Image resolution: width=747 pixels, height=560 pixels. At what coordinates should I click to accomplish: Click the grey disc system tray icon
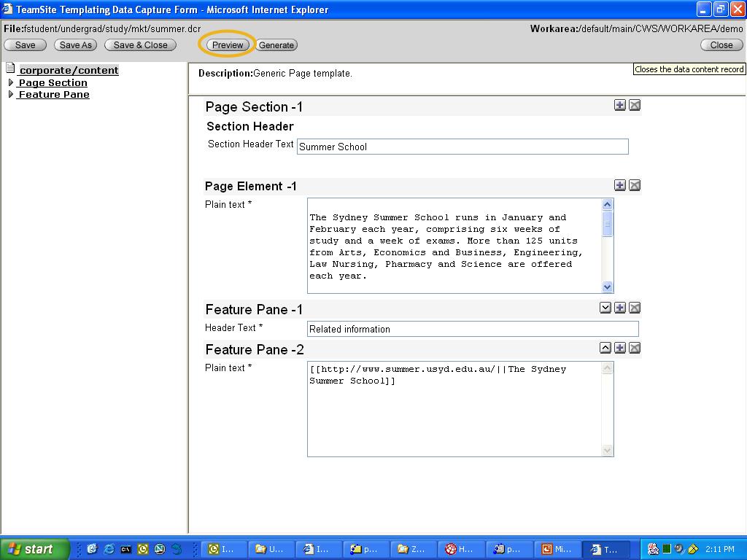pyautogui.click(x=680, y=549)
